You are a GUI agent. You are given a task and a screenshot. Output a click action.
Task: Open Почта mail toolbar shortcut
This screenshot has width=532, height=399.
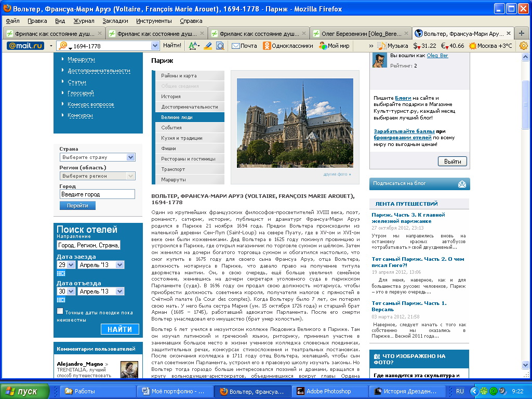coord(244,46)
